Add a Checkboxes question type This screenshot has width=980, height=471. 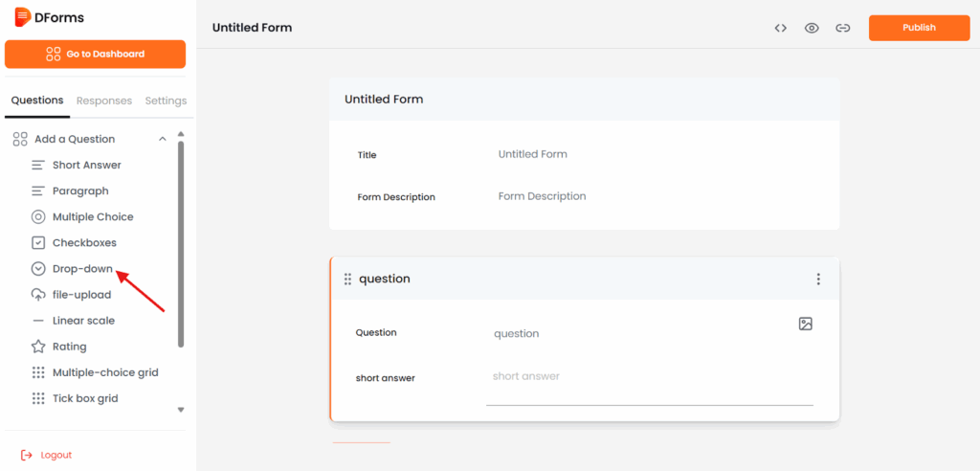tap(84, 243)
